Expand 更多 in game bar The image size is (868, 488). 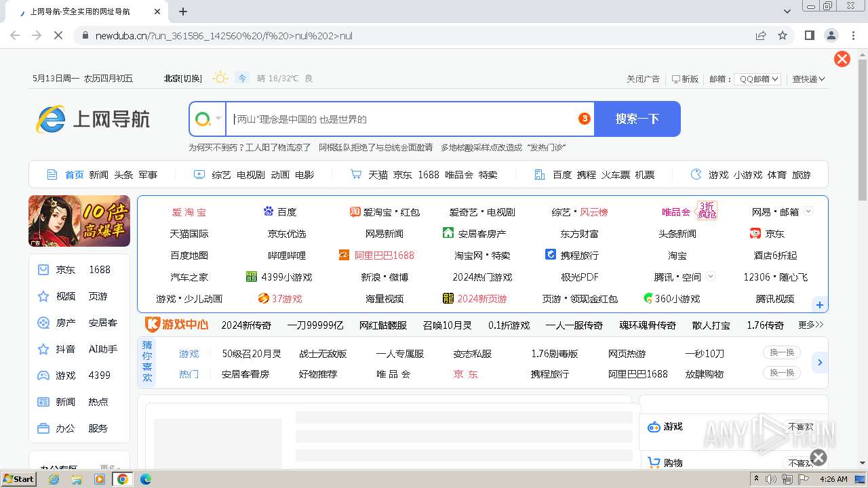pos(811,325)
